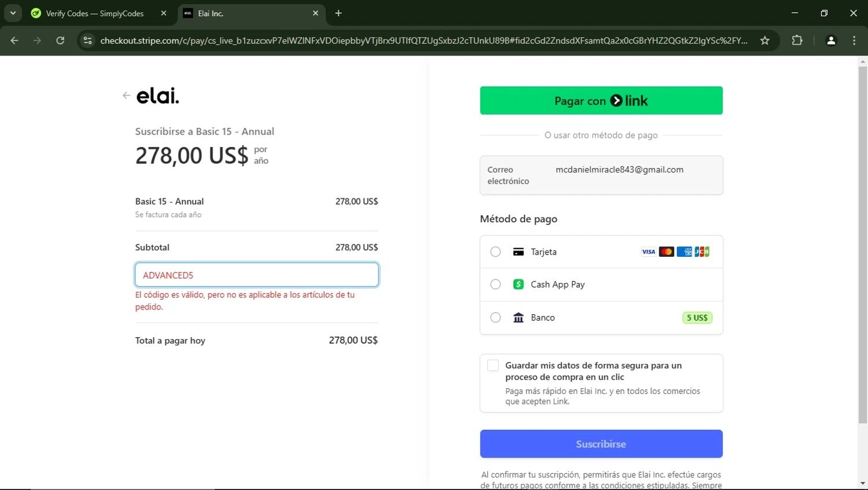The height and width of the screenshot is (490, 868).
Task: Click the American Express icon
Action: point(685,252)
